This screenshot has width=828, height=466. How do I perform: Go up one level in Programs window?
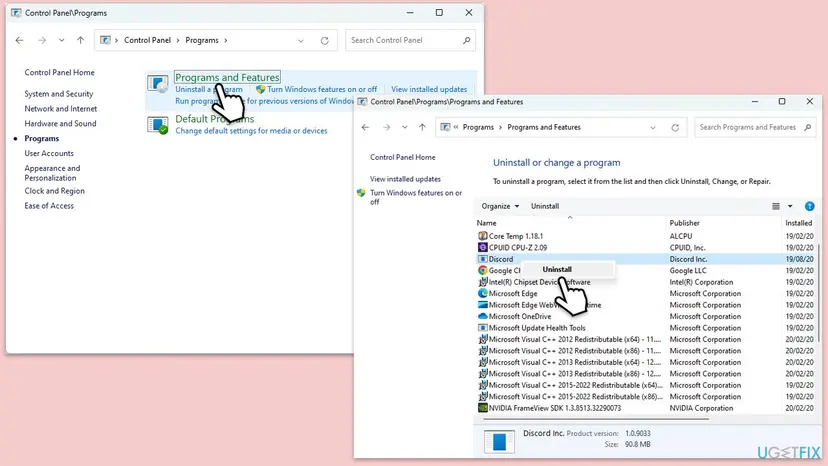point(80,40)
